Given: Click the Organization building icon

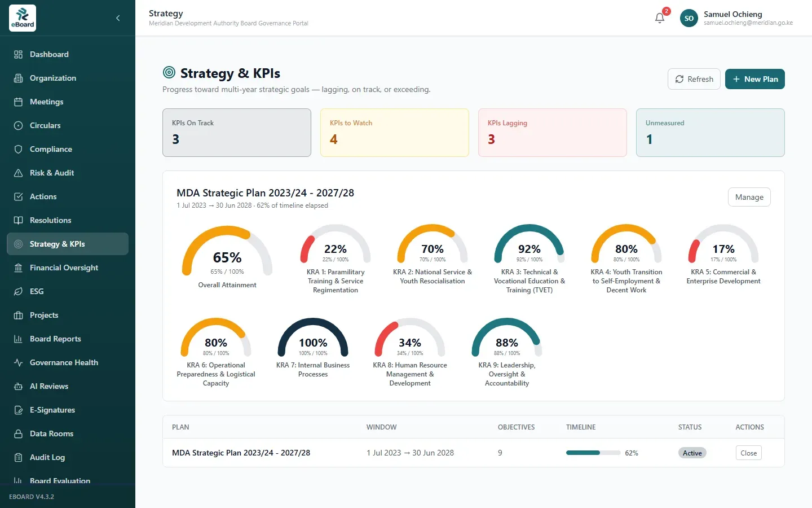Looking at the screenshot, I should pos(19,78).
